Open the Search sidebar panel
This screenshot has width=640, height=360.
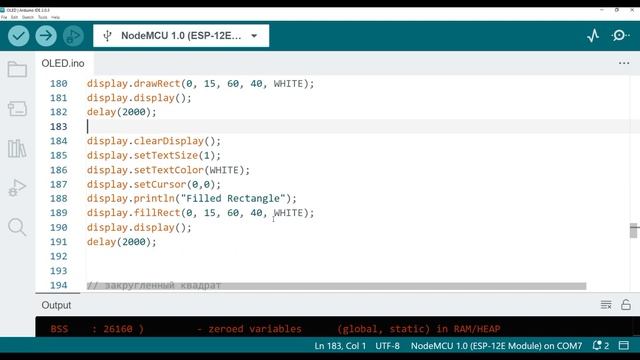pyautogui.click(x=17, y=227)
